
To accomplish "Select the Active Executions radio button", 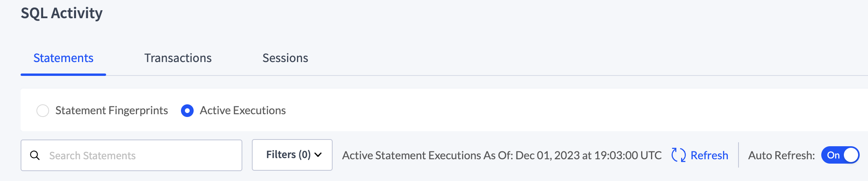I will click(187, 111).
